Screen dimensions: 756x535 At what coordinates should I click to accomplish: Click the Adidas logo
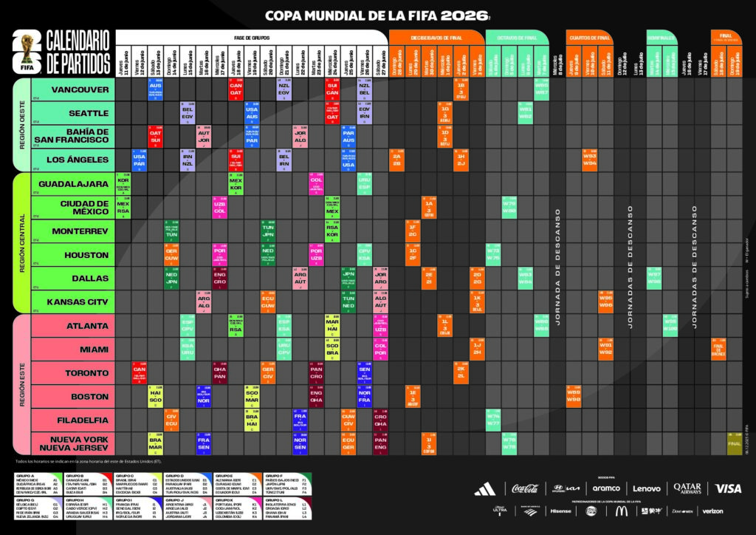pyautogui.click(x=485, y=488)
